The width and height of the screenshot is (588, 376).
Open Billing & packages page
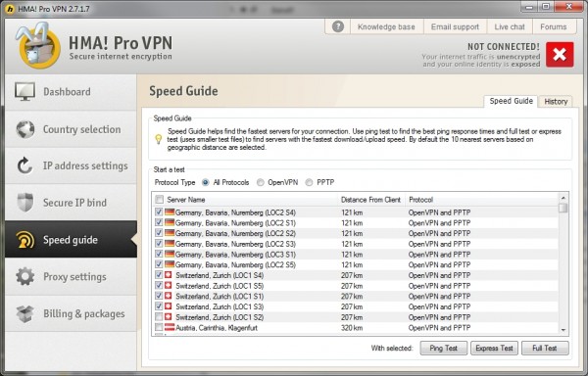(71, 313)
